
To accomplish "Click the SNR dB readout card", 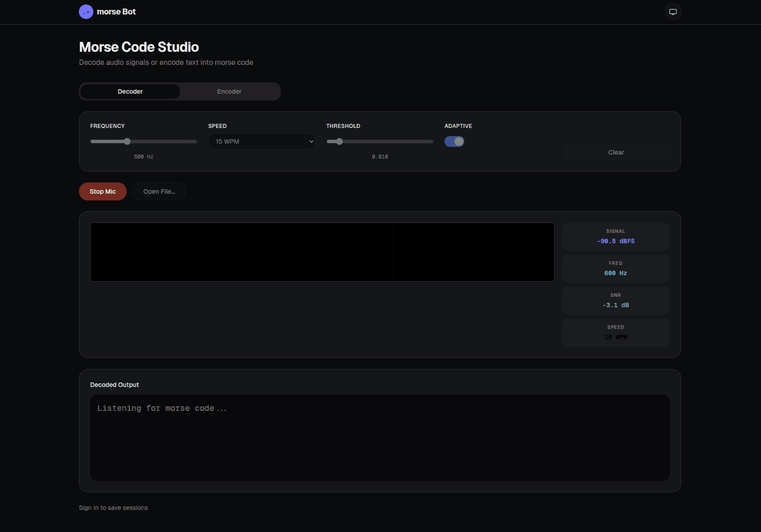I will tap(615, 300).
